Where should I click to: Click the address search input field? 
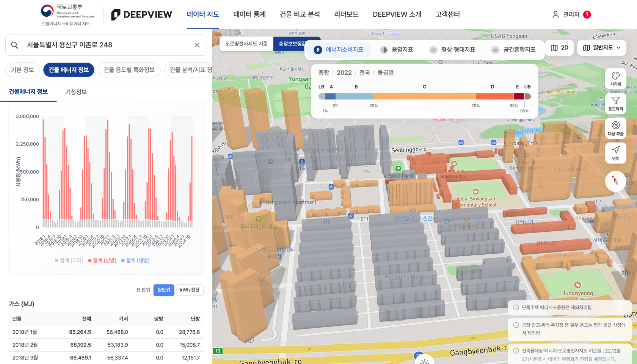(106, 45)
